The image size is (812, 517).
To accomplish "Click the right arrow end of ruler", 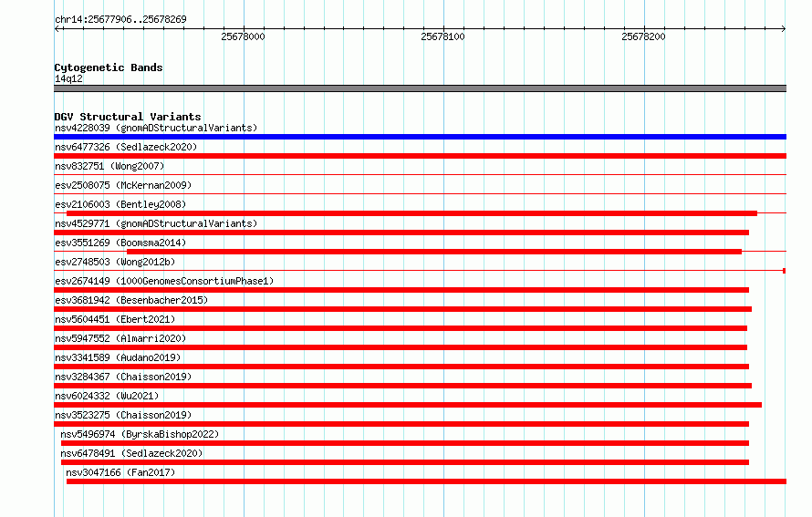I will (x=783, y=28).
